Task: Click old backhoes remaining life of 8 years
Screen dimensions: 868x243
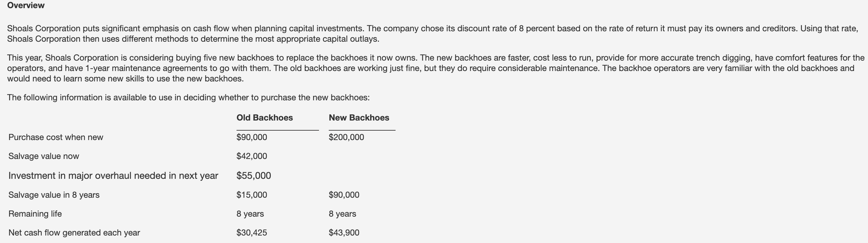Action: [250, 214]
